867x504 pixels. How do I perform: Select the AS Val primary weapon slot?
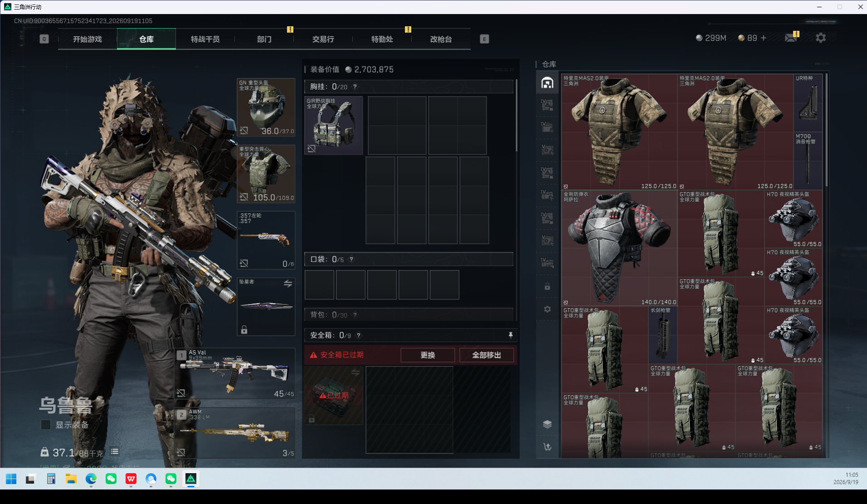click(x=235, y=373)
